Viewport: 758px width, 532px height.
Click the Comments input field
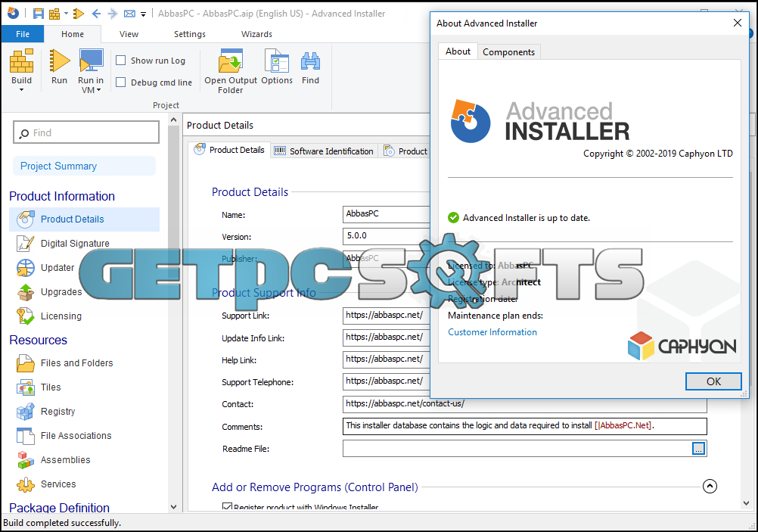pos(525,426)
